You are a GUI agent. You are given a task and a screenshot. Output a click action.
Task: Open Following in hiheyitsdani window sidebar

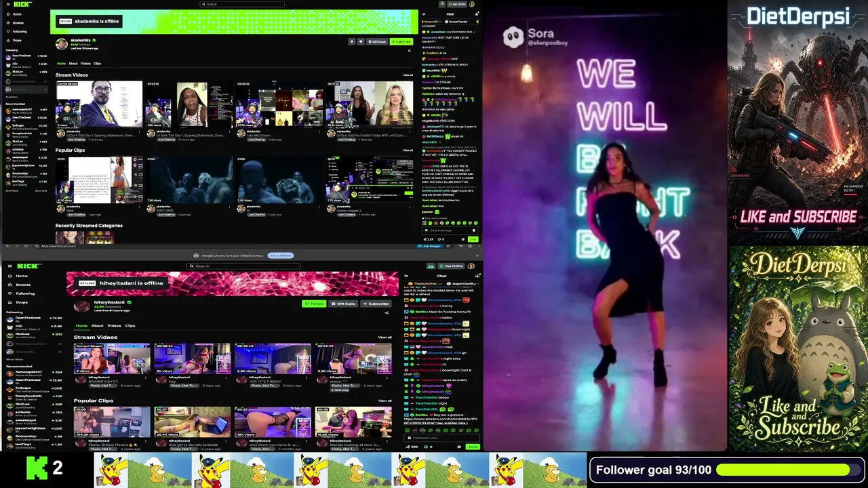[x=22, y=293]
